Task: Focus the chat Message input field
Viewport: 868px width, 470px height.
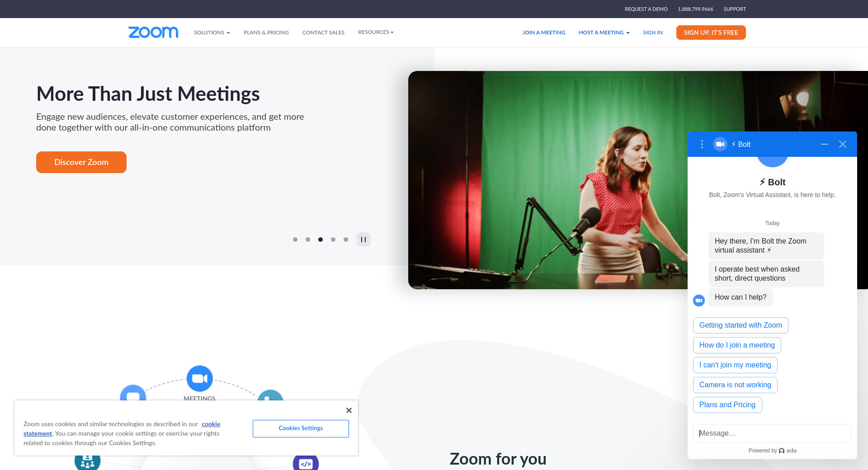Action: pos(772,433)
